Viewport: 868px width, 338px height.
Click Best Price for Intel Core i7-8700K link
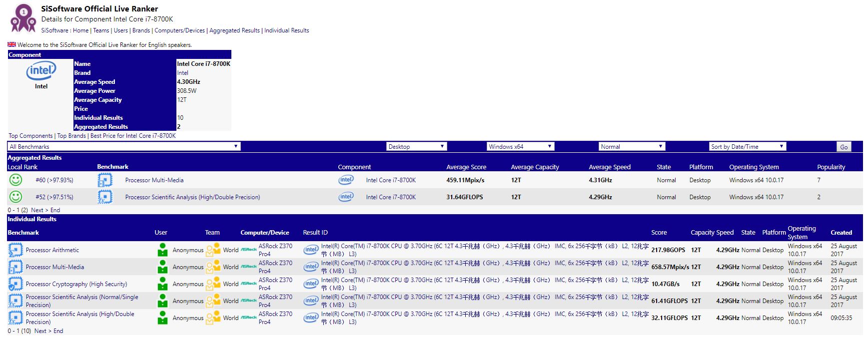[x=133, y=136]
